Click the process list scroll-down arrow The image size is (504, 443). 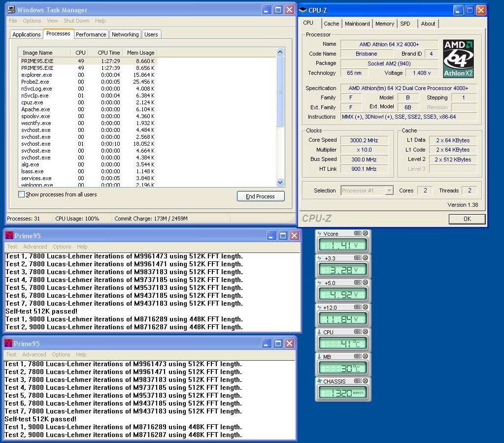(280, 183)
